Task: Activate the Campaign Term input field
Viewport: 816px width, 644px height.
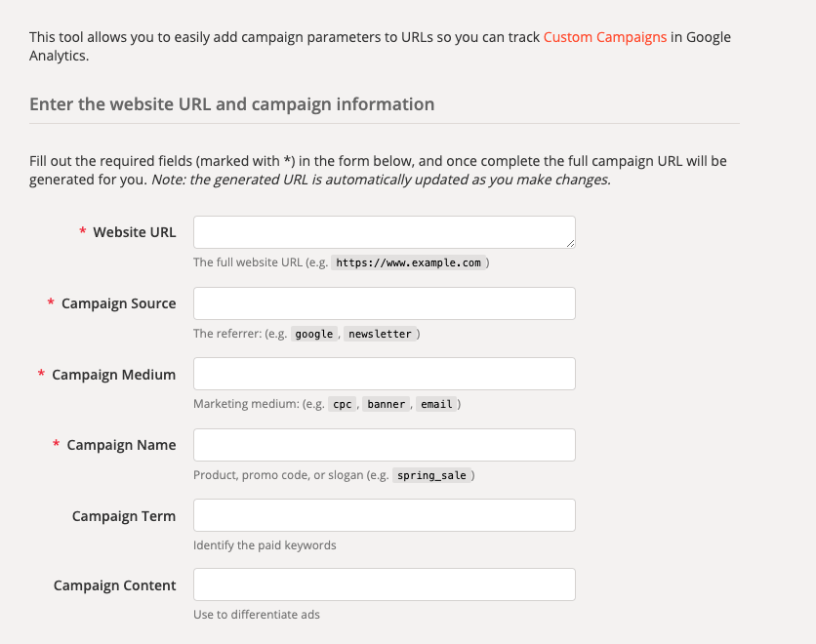Action: (384, 515)
